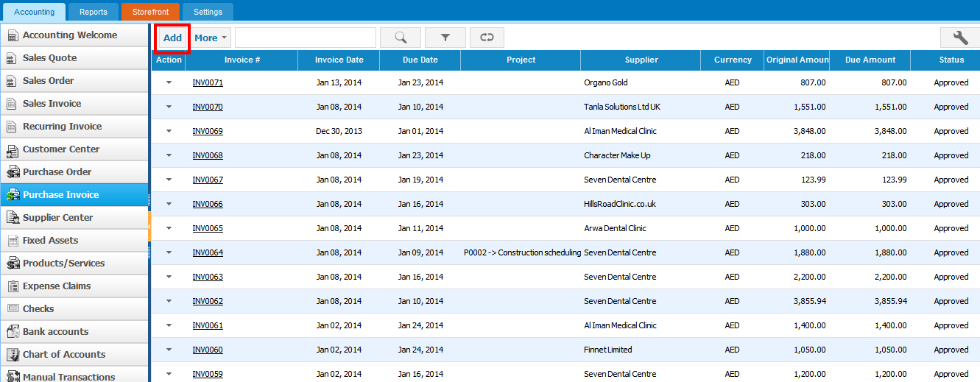Click the search magnifier icon button
The height and width of the screenshot is (382, 980).
[x=401, y=38]
